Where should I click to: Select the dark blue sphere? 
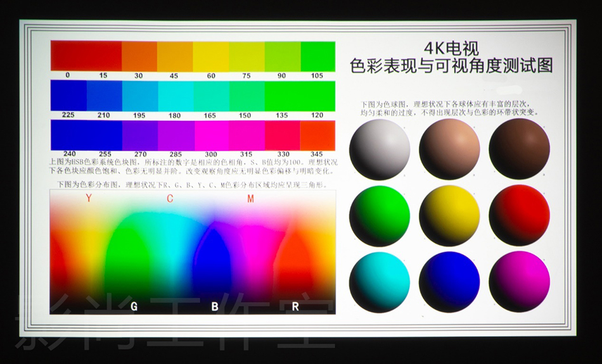[449, 282]
